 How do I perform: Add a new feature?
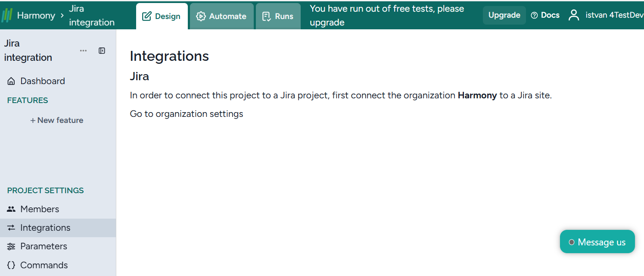pyautogui.click(x=57, y=120)
